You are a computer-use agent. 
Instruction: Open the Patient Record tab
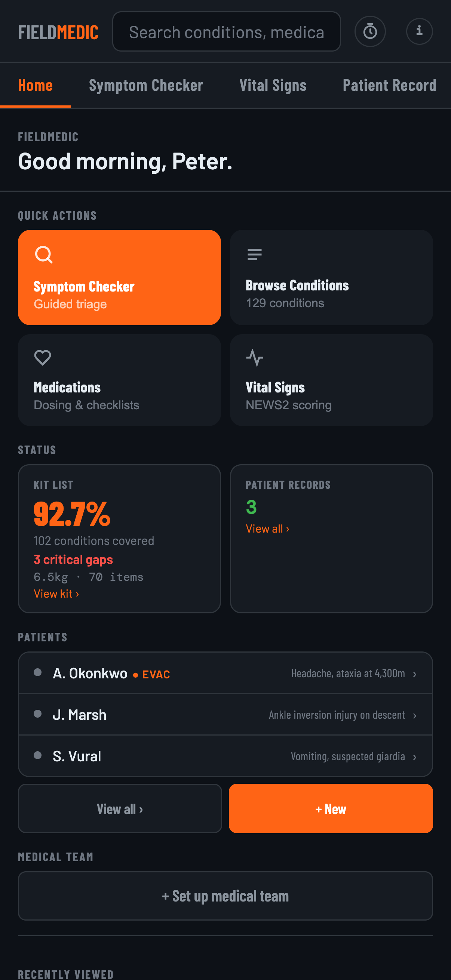[389, 85]
